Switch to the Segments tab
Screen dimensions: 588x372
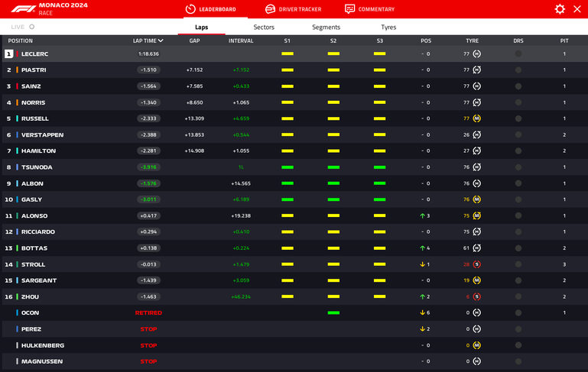coord(326,27)
